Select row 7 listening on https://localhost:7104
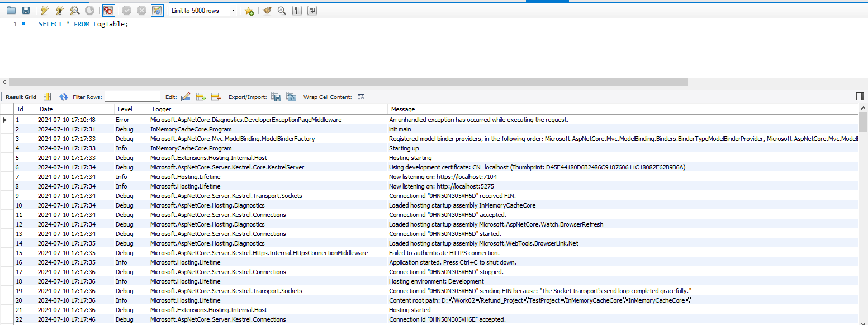 point(443,177)
